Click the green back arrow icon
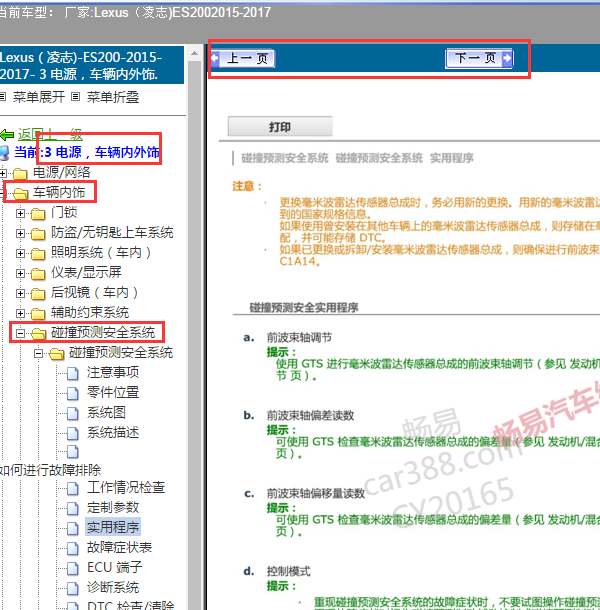This screenshot has height=610, width=600. coord(7,135)
